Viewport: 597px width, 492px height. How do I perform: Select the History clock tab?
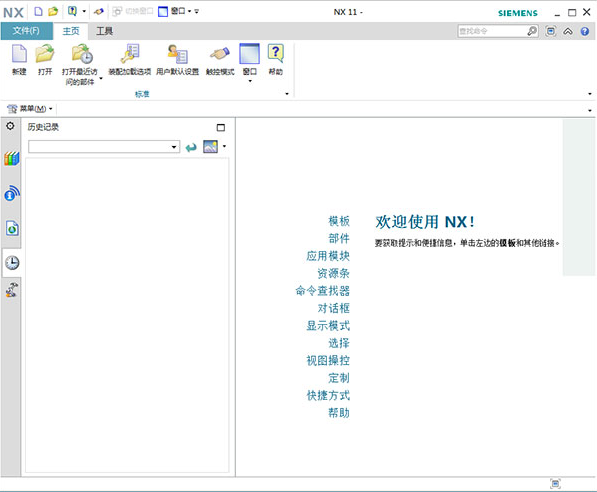tap(12, 263)
